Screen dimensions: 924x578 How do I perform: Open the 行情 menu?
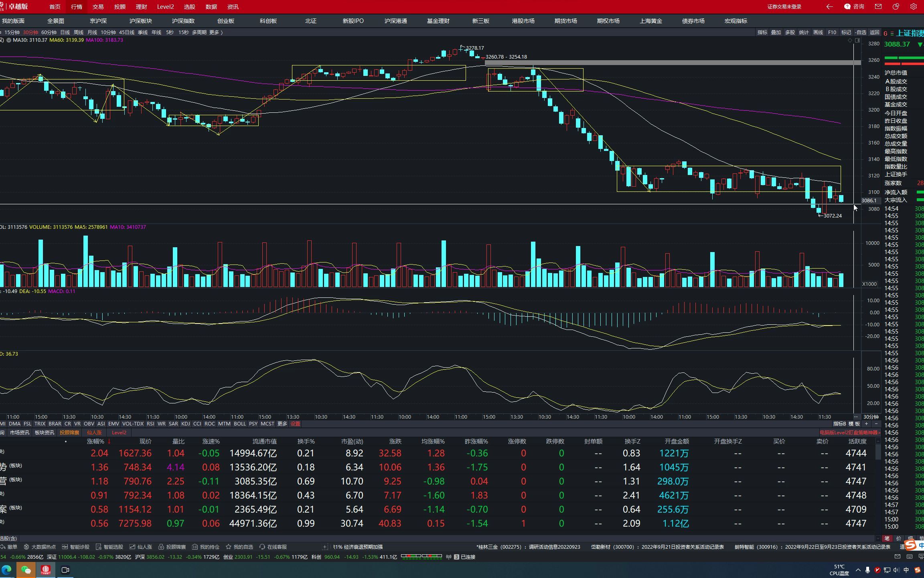[x=76, y=7]
